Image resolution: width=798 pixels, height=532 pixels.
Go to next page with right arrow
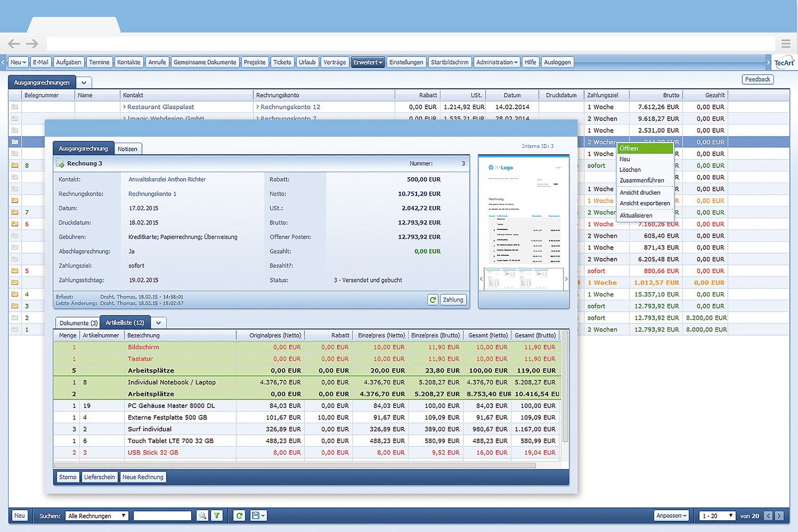779,516
